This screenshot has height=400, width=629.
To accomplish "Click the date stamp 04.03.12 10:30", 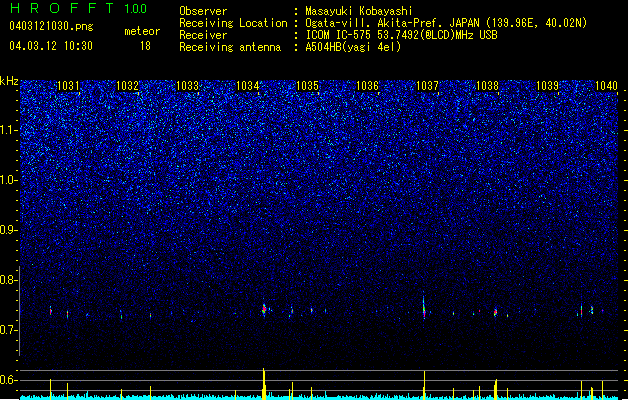I will pyautogui.click(x=51, y=46).
